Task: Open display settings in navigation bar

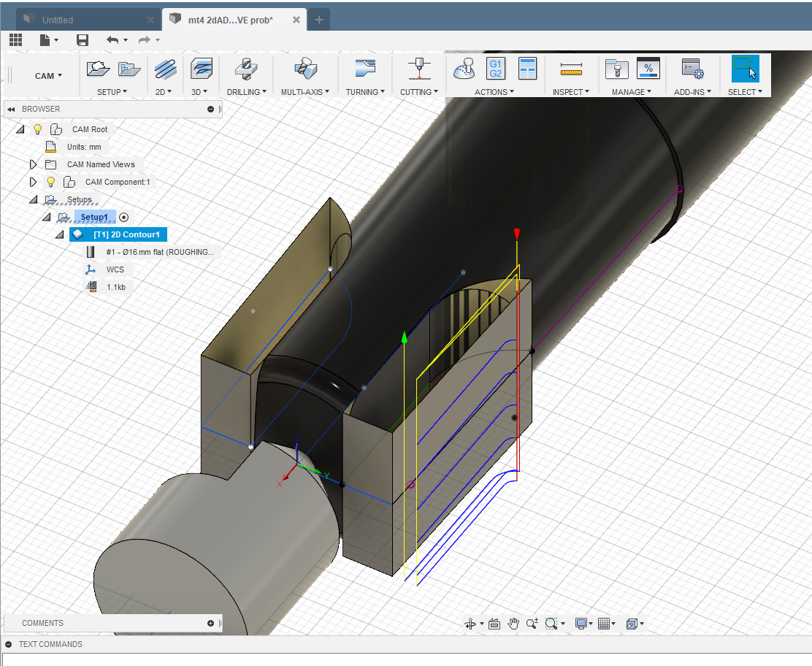Action: tap(582, 623)
